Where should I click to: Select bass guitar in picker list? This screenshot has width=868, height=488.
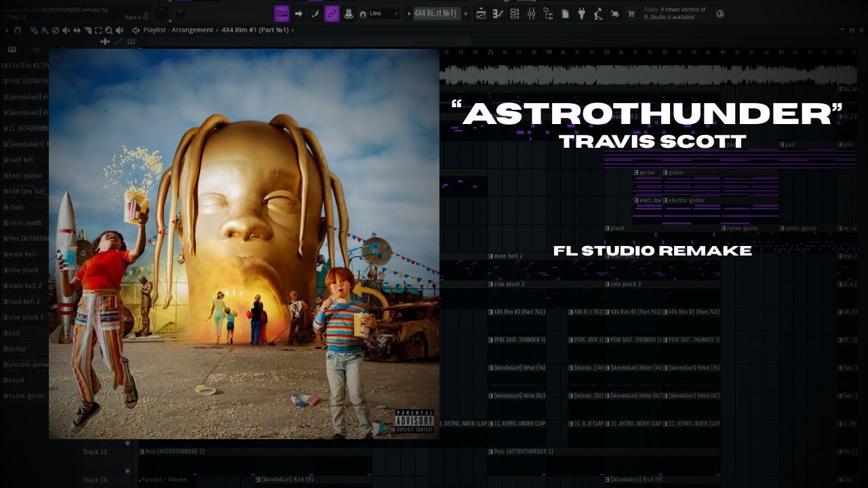click(x=25, y=176)
